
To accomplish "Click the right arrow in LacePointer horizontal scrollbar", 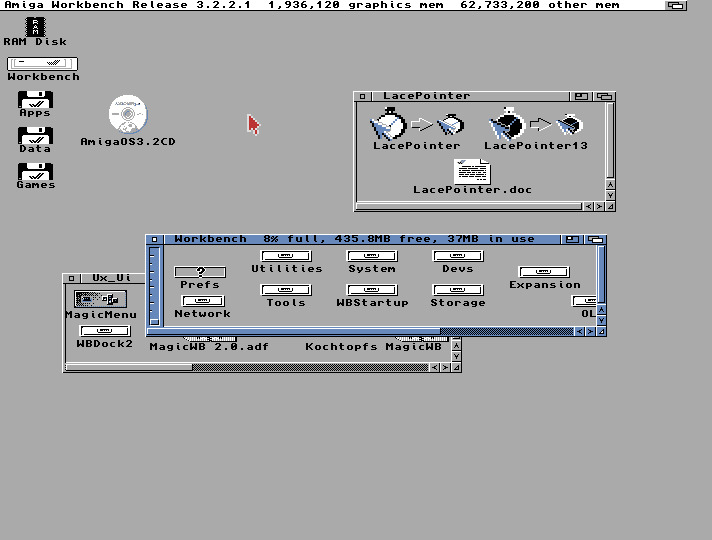I will tap(599, 207).
